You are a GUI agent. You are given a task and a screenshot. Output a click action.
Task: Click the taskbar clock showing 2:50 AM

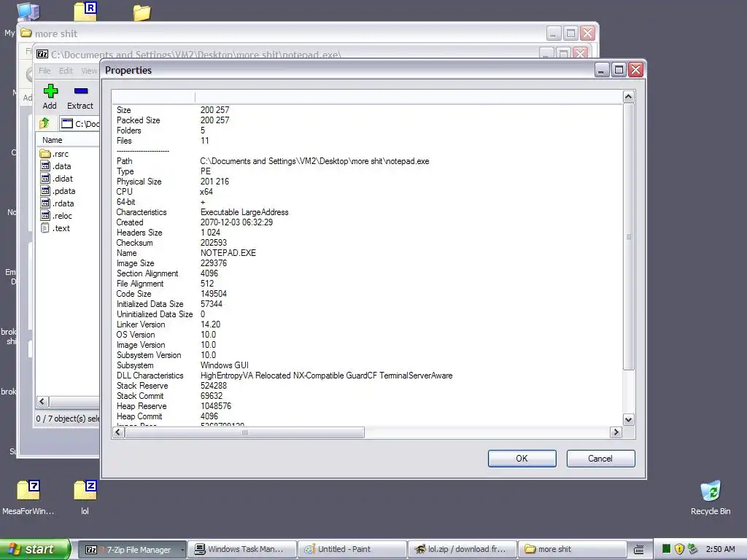(720, 549)
